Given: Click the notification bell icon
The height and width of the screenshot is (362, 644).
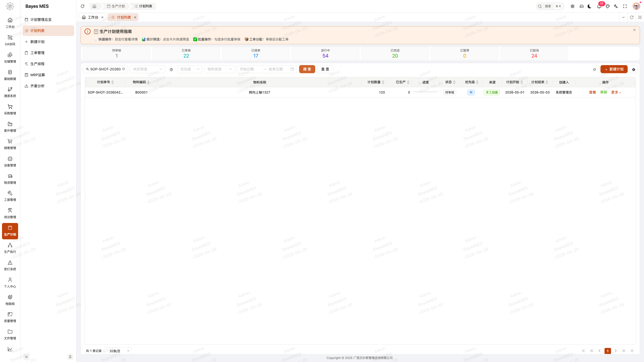Looking at the screenshot, I should click(x=599, y=6).
